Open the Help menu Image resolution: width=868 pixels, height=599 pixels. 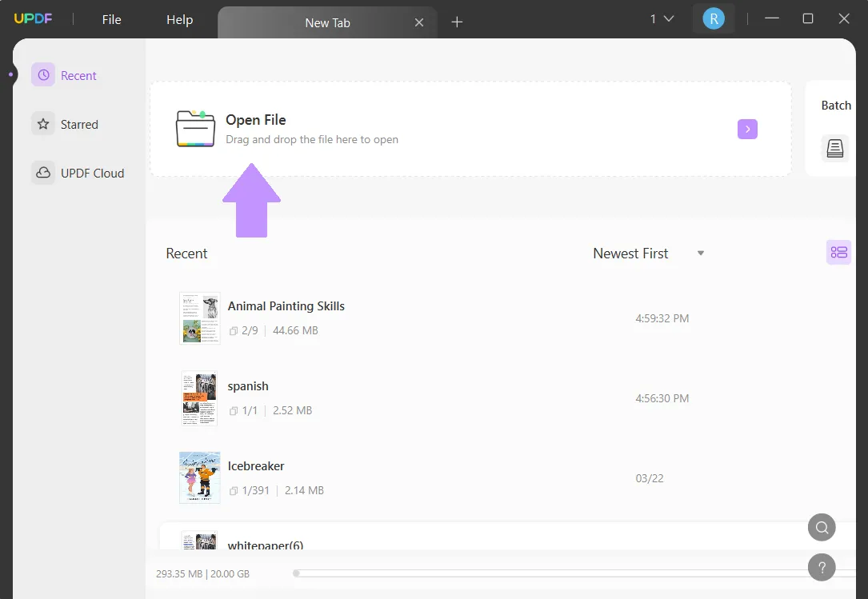coord(179,19)
